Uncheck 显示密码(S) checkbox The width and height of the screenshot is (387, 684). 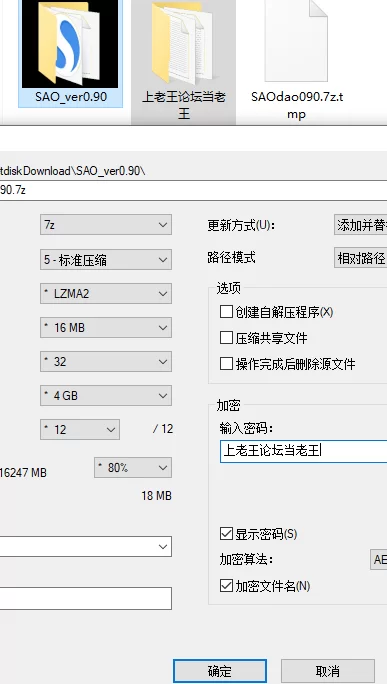point(226,534)
